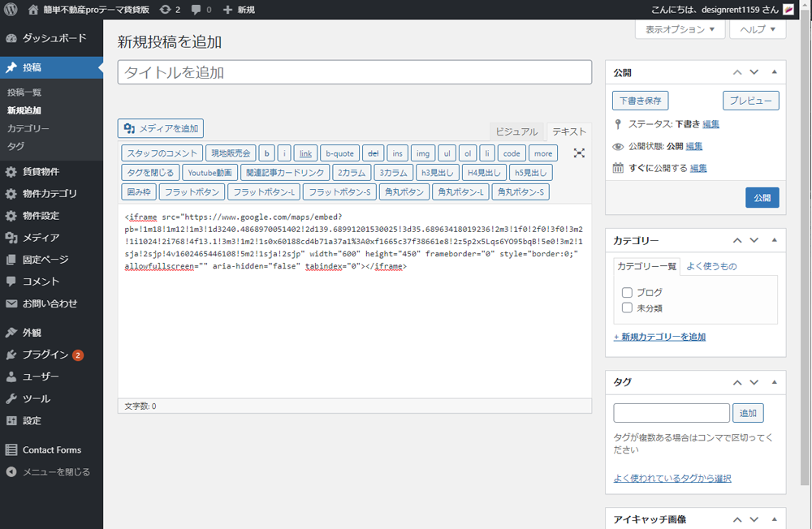Open the ヘルプ help dropdown
This screenshot has width=812, height=529.
pyautogui.click(x=758, y=29)
